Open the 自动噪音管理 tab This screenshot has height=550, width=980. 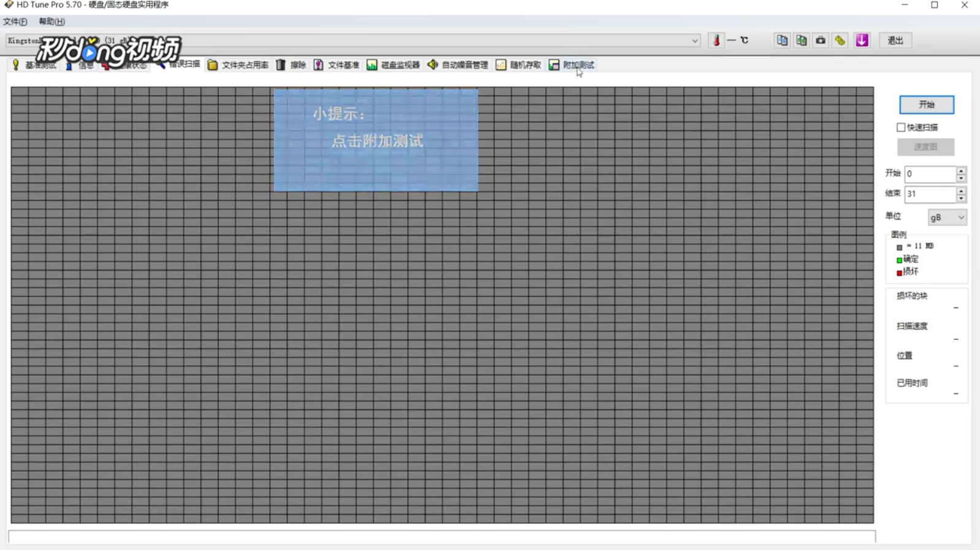point(457,65)
